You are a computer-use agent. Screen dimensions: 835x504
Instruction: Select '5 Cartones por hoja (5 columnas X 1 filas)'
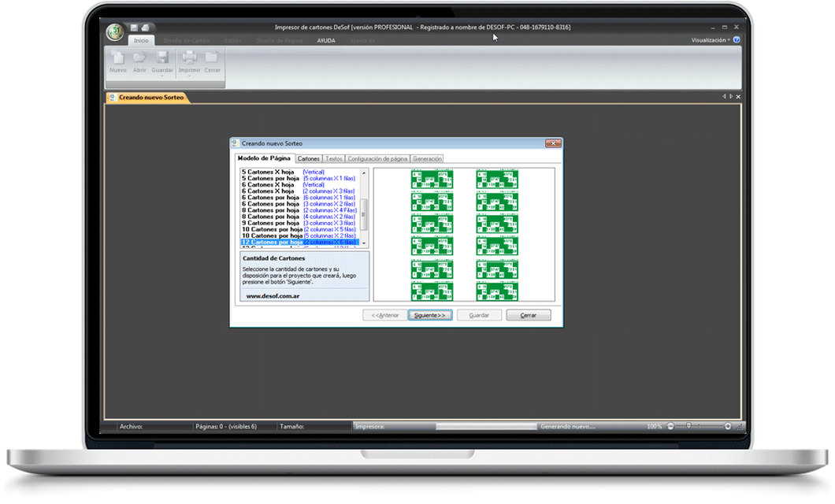coord(299,178)
